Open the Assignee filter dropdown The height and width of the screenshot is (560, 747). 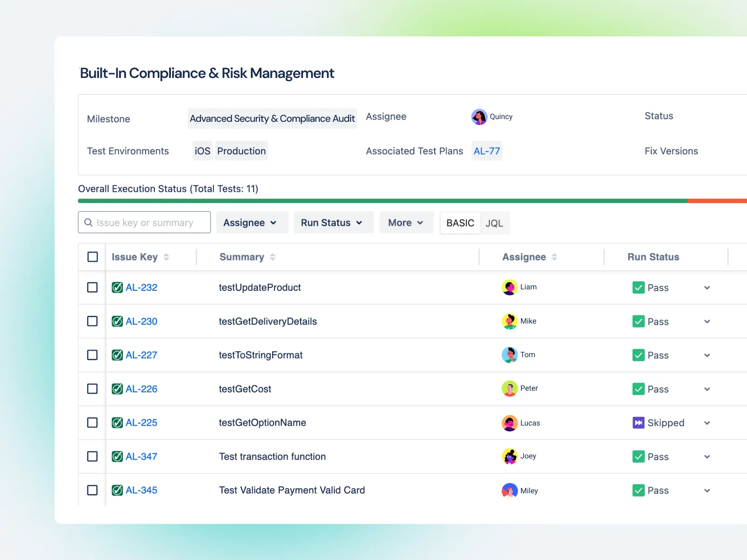pos(252,223)
